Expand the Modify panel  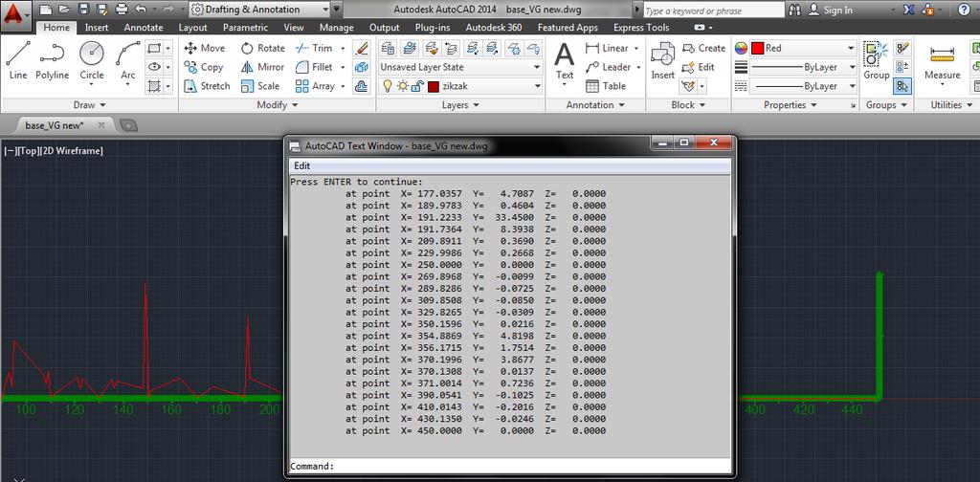(278, 105)
